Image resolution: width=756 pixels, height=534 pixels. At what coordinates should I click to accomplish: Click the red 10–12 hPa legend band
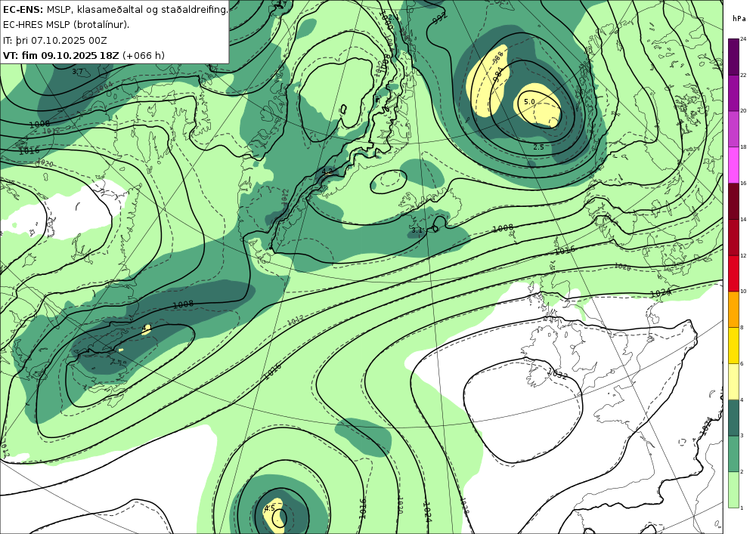733,273
